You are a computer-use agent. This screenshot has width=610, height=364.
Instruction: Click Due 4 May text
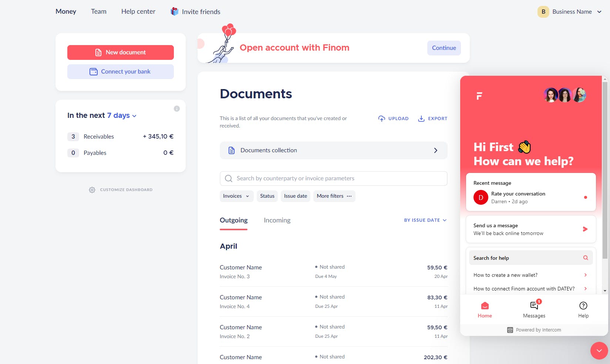(x=326, y=276)
